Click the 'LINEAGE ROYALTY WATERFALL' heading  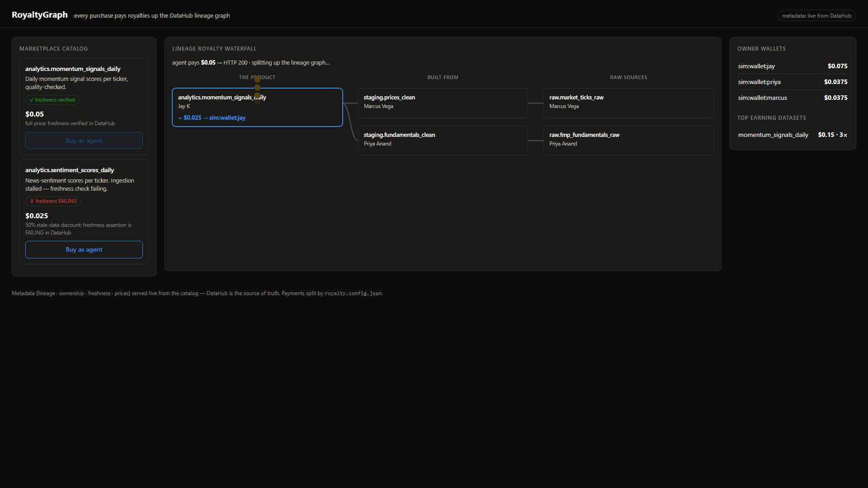coord(214,49)
